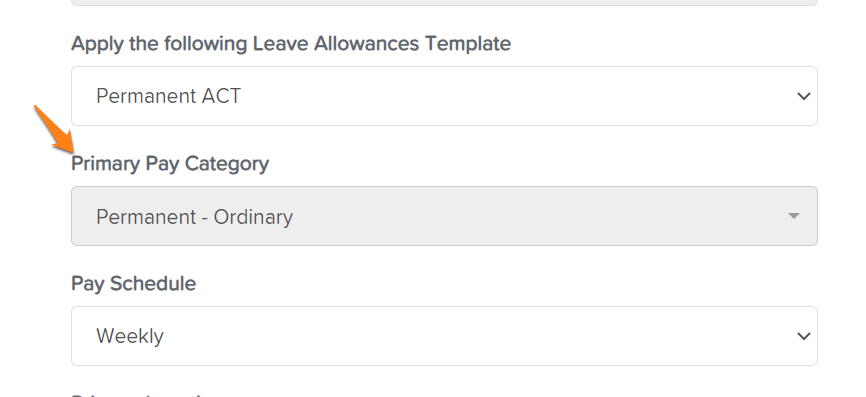Viewport: 866px width, 397px height.
Task: Click the 'Primary Pay Category' label
Action: (170, 163)
